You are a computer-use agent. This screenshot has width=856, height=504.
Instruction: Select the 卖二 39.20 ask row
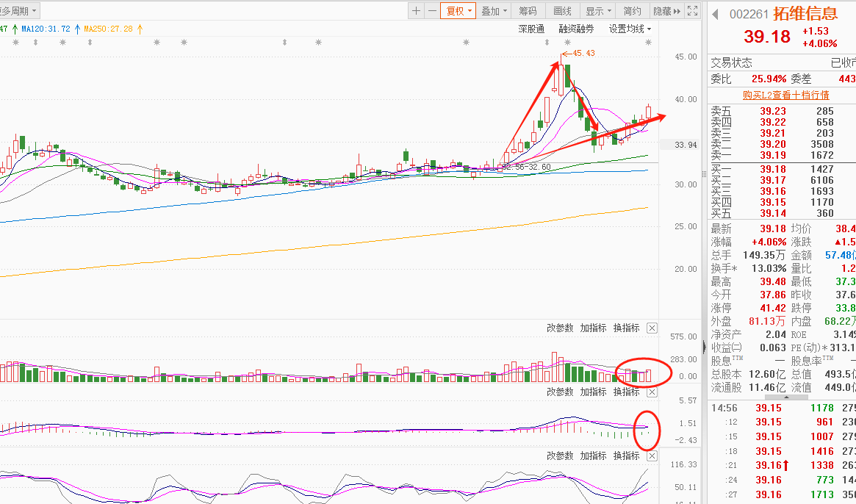782,144
